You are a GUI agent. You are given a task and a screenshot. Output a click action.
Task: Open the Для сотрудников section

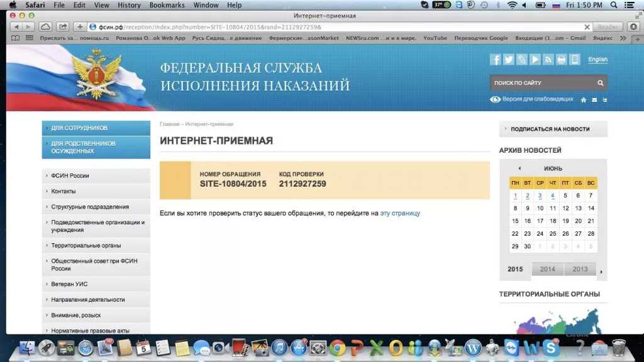pyautogui.click(x=96, y=128)
